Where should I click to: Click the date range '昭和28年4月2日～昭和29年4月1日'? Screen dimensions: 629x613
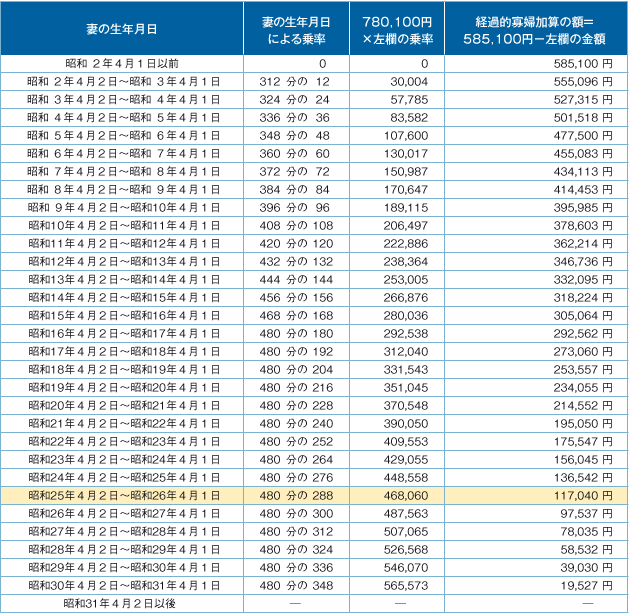[x=124, y=550]
